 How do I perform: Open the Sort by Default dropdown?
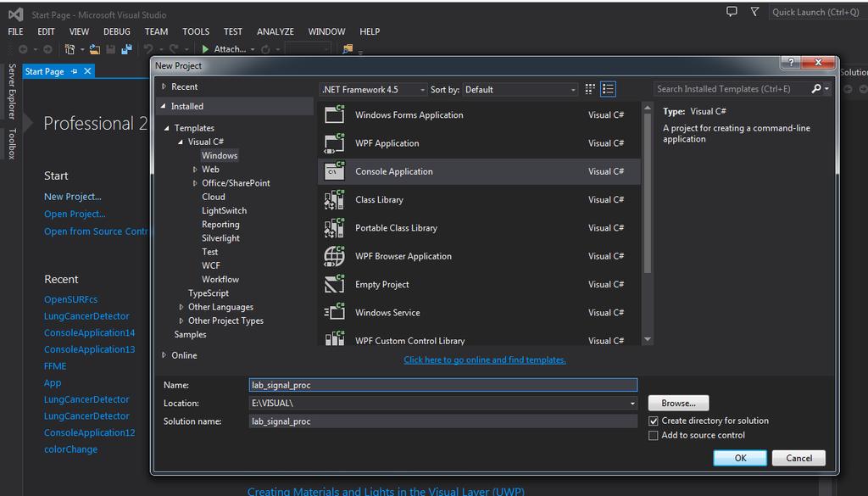tap(520, 90)
